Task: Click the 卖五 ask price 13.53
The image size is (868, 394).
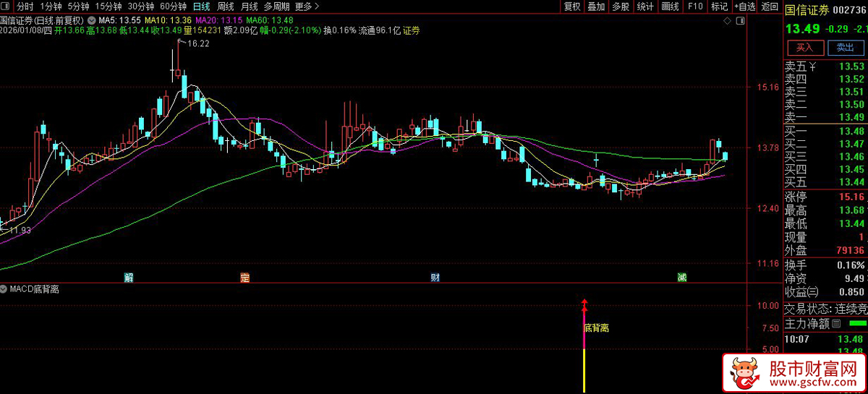Action: point(851,67)
